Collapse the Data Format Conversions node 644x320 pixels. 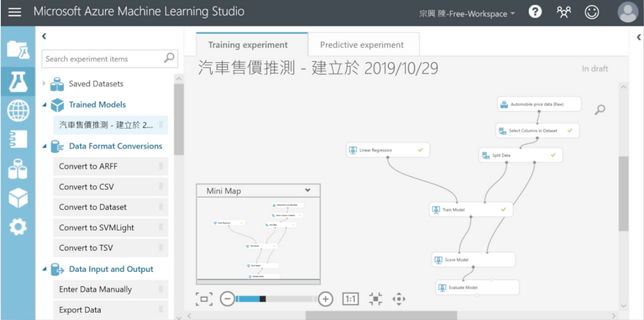pos(45,146)
